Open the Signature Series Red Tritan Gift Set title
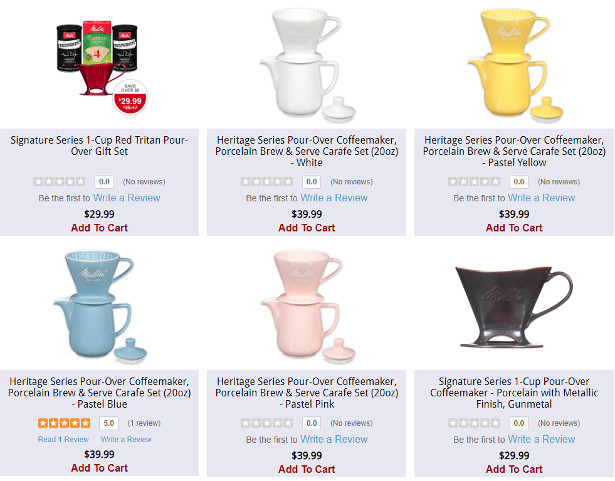615x481 pixels. click(x=99, y=146)
